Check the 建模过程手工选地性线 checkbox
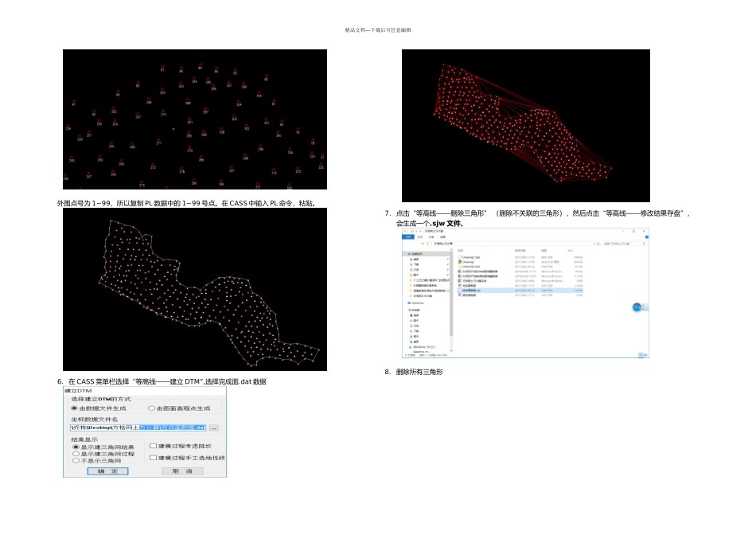The height and width of the screenshot is (535, 756). tap(153, 458)
